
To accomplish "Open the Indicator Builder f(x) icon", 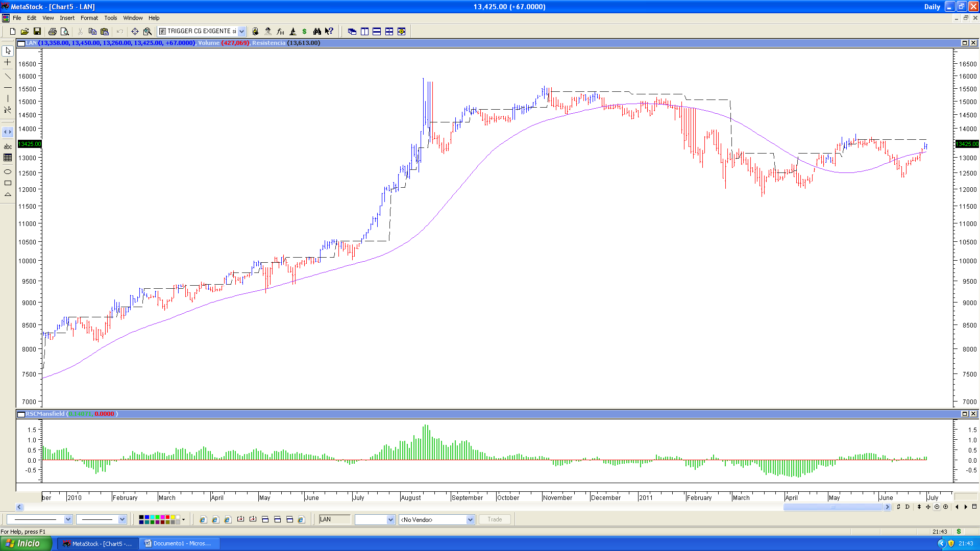I will pyautogui.click(x=280, y=32).
